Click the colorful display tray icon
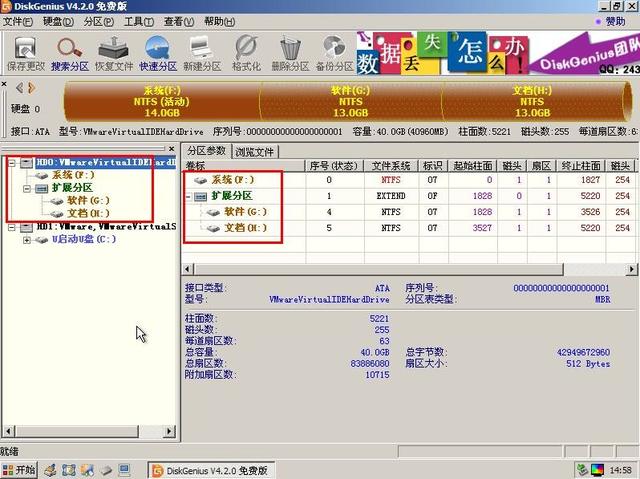Image resolution: width=640 pixels, height=479 pixels. point(597,470)
